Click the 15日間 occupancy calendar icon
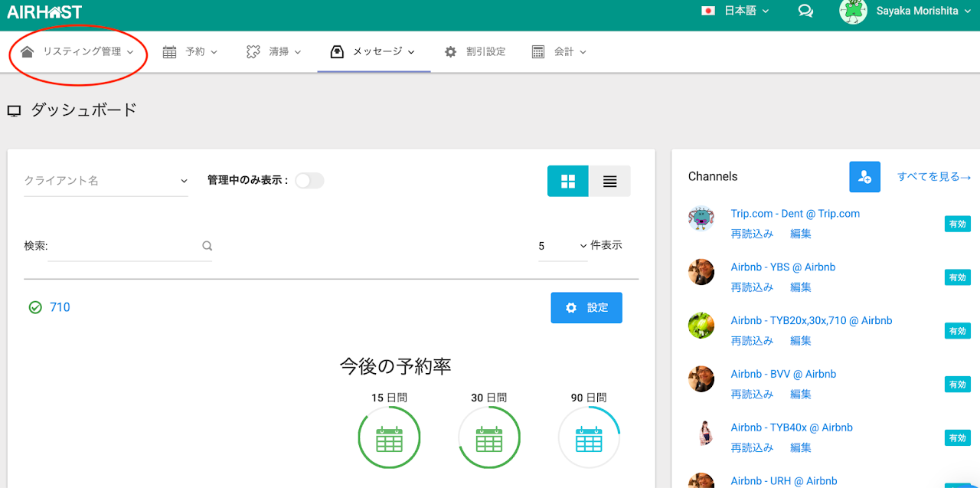The image size is (980, 488). tap(389, 438)
